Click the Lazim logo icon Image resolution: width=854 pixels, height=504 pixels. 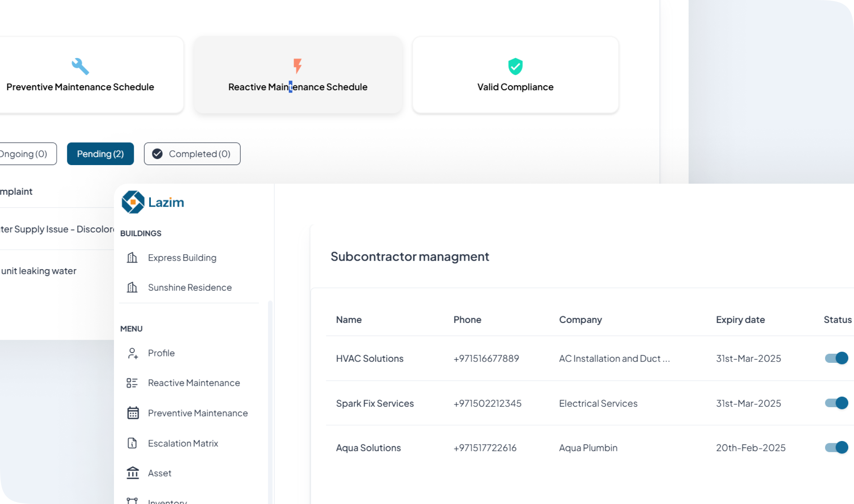pyautogui.click(x=133, y=202)
